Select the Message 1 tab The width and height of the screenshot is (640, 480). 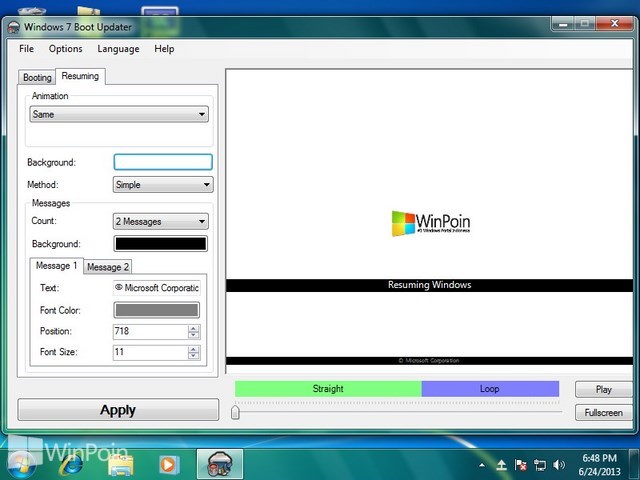[x=56, y=266]
